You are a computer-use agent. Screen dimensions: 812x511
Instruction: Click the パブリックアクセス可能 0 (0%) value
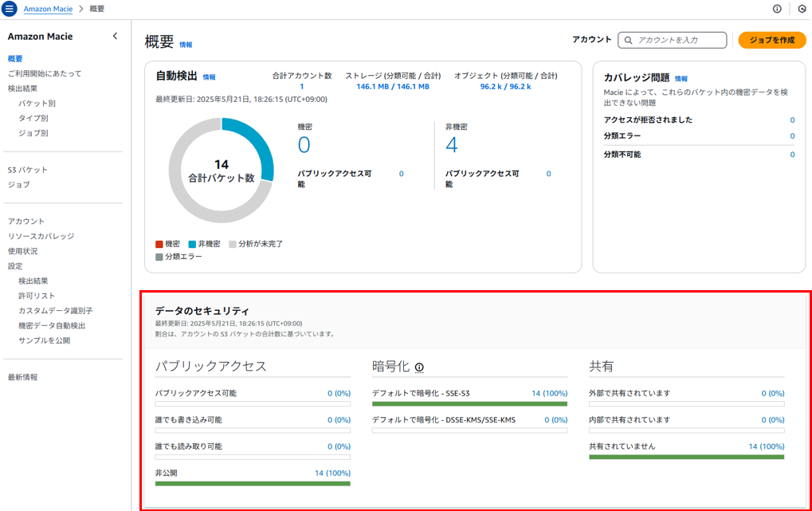point(339,393)
